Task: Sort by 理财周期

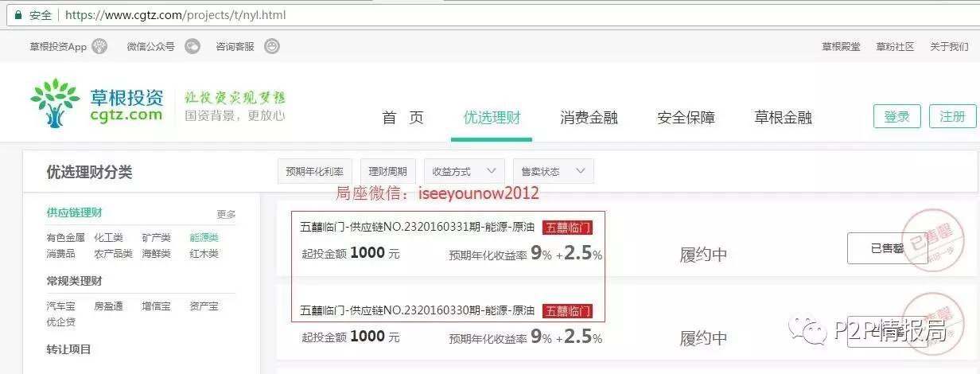Action: point(388,171)
